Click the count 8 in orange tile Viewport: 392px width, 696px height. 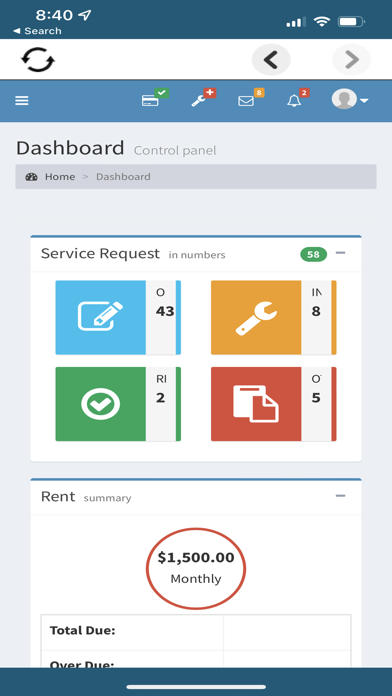pyautogui.click(x=316, y=312)
